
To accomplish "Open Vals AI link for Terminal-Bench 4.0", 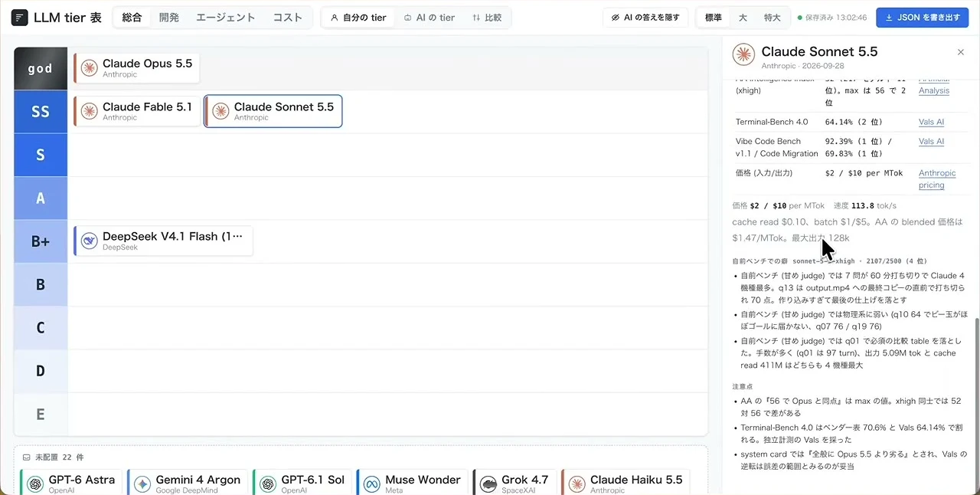I will point(931,122).
